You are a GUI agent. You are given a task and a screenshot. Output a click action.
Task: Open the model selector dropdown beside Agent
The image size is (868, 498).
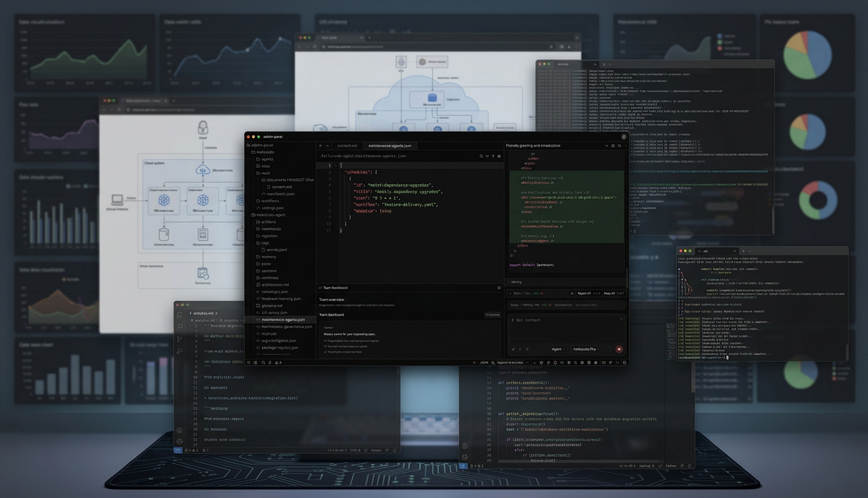[585, 349]
